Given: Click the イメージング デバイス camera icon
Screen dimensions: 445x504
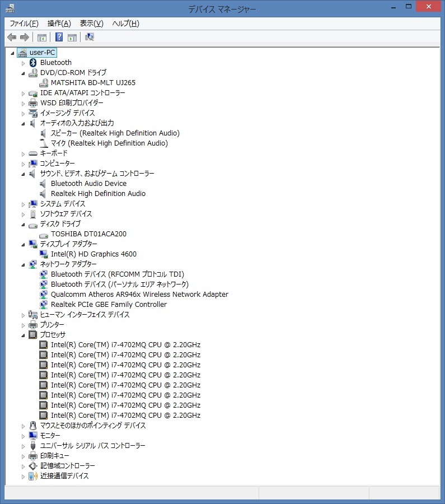Looking at the screenshot, I should [x=33, y=113].
